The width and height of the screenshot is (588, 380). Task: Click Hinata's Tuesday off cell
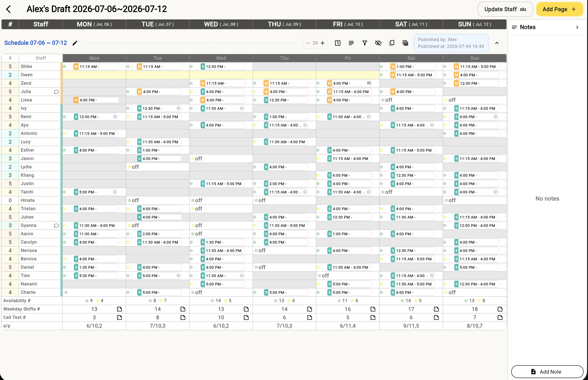[x=158, y=200]
